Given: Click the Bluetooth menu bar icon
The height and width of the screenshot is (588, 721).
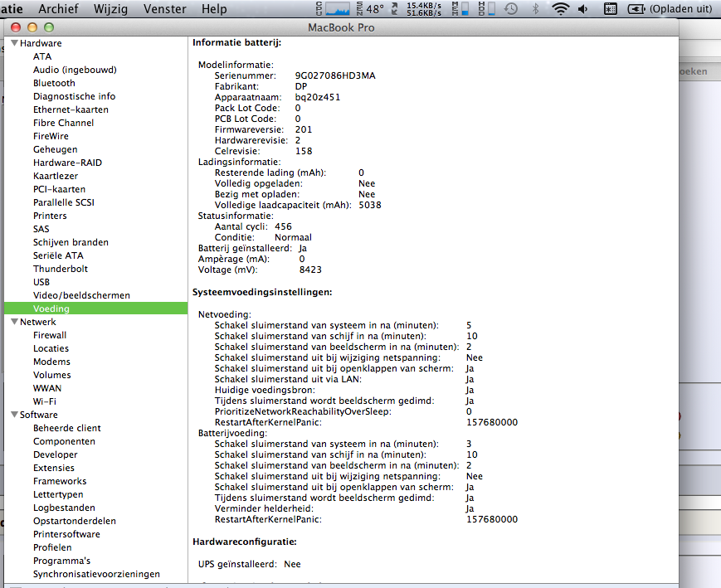Looking at the screenshot, I should 535,9.
